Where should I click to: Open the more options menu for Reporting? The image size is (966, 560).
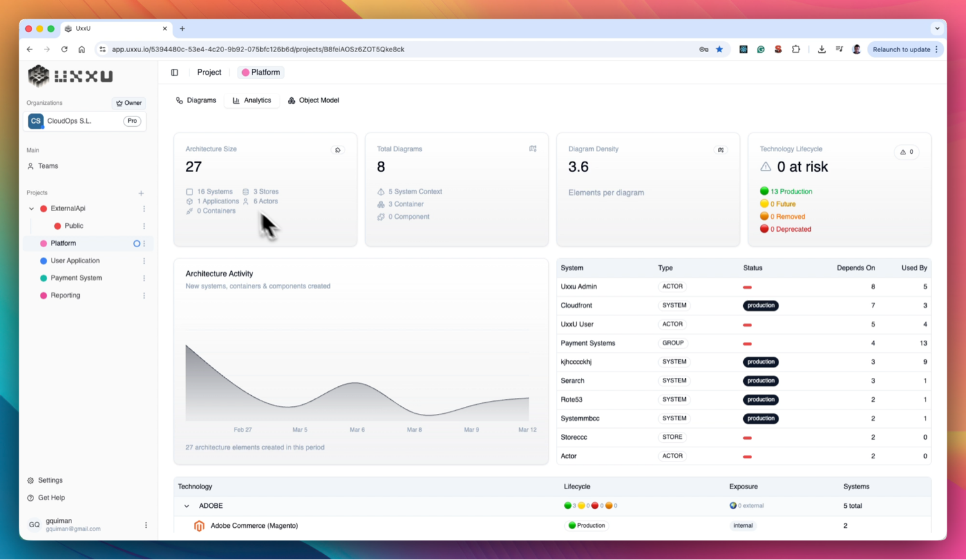pos(144,295)
